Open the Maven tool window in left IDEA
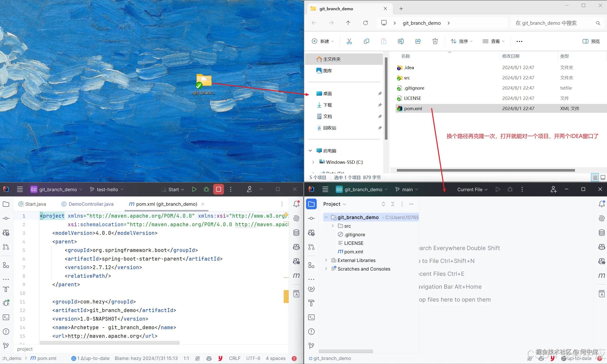607x364 pixels. coord(296,276)
